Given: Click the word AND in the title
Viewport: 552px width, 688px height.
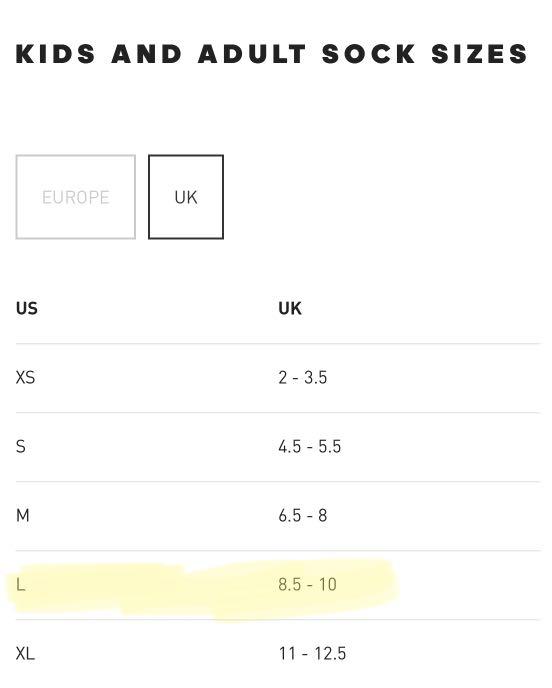Looking at the screenshot, I should pos(147,54).
